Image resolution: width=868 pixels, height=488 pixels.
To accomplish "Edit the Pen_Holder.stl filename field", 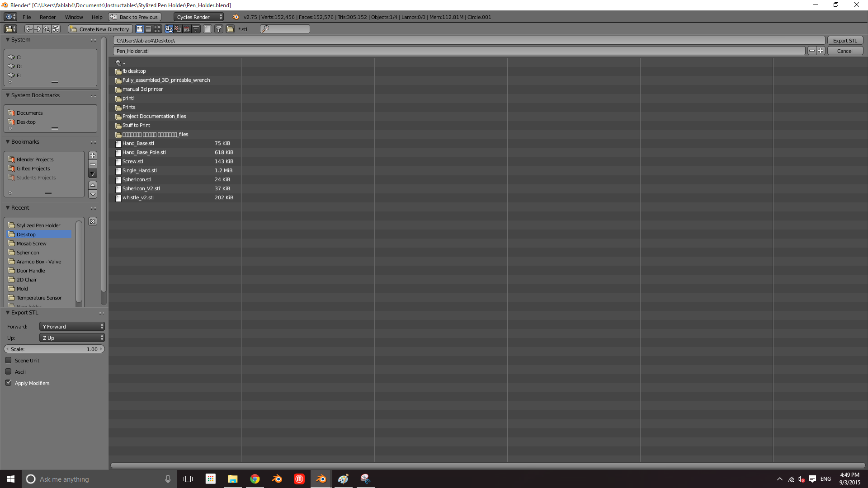I will [459, 51].
